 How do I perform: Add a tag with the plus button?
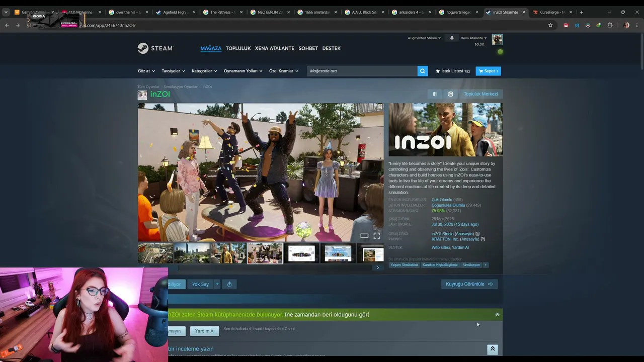486,265
